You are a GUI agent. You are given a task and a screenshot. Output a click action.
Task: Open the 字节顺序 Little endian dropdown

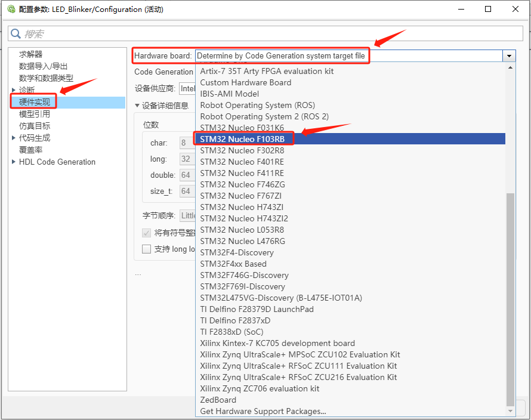(188, 215)
